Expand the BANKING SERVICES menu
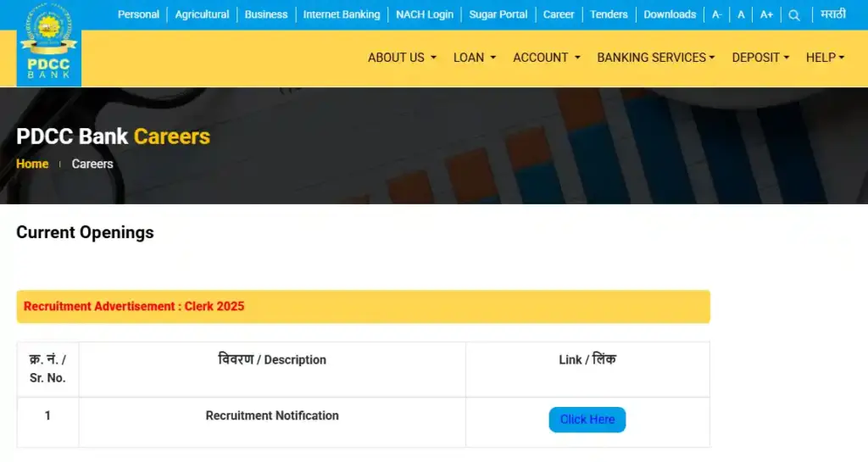 coord(655,58)
